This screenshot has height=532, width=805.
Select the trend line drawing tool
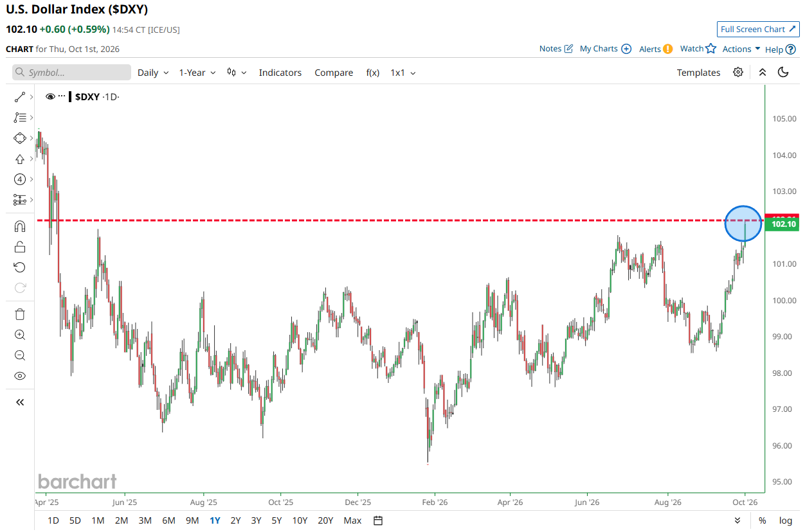19,97
